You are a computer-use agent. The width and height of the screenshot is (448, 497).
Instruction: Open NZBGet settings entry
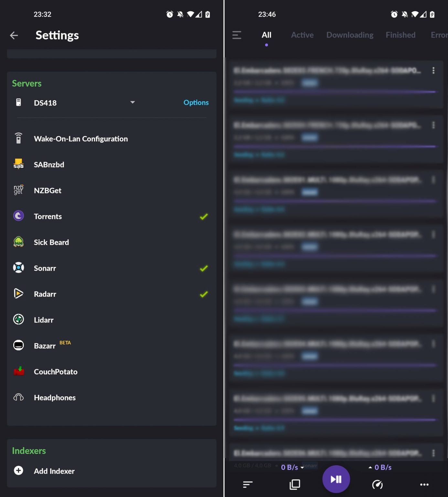coord(112,191)
